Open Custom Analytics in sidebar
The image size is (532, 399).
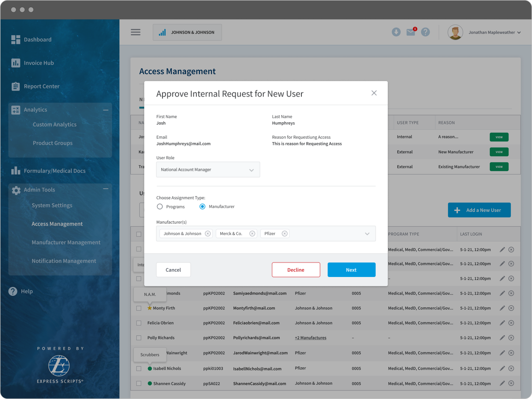point(55,124)
